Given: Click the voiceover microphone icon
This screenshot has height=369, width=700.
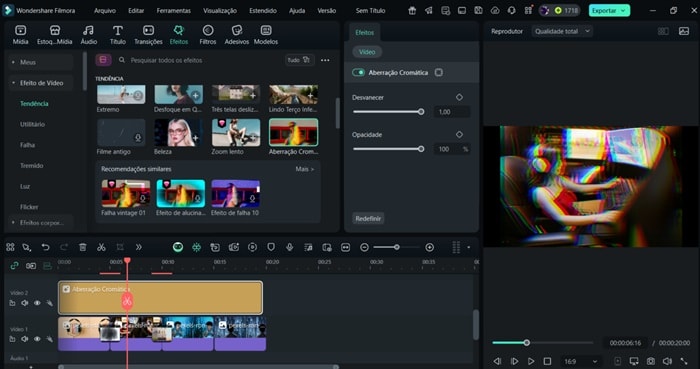Looking at the screenshot, I should (x=290, y=247).
